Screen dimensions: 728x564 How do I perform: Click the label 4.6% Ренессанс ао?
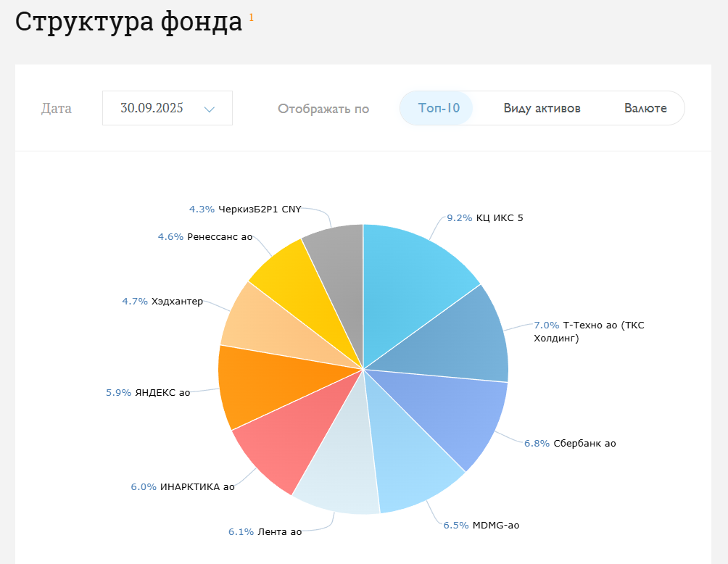205,237
